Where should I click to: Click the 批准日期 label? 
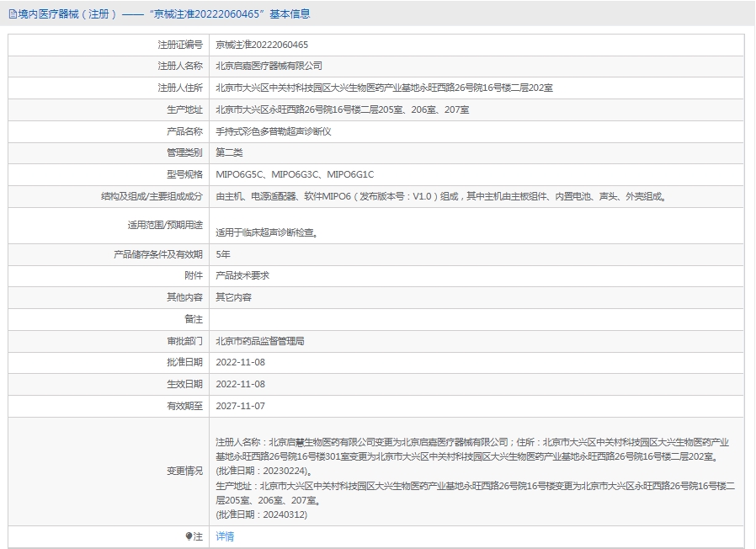tap(184, 362)
